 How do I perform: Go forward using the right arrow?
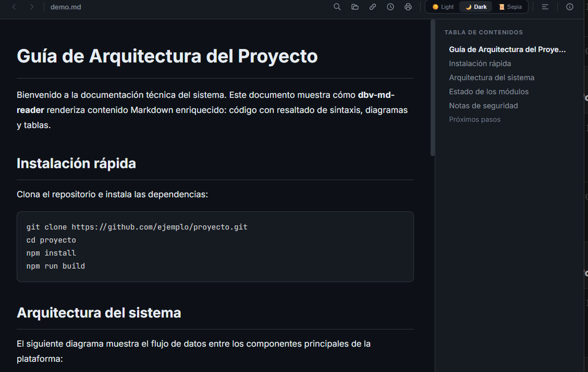coord(32,7)
